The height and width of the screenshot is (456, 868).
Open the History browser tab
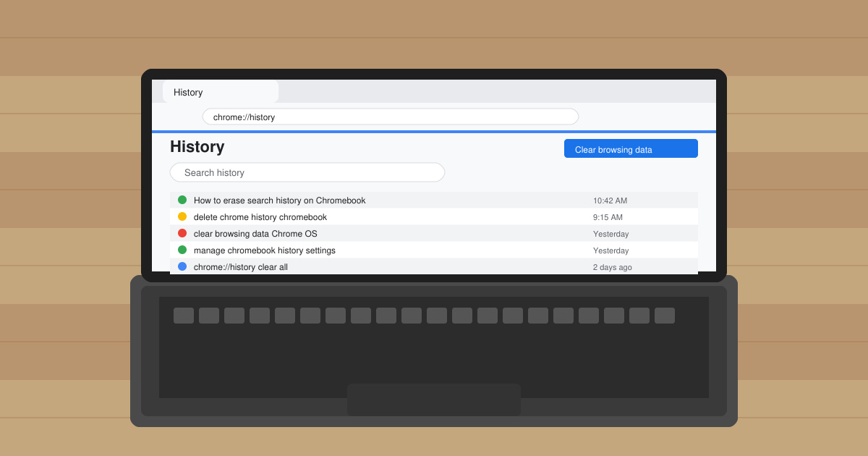coord(221,92)
